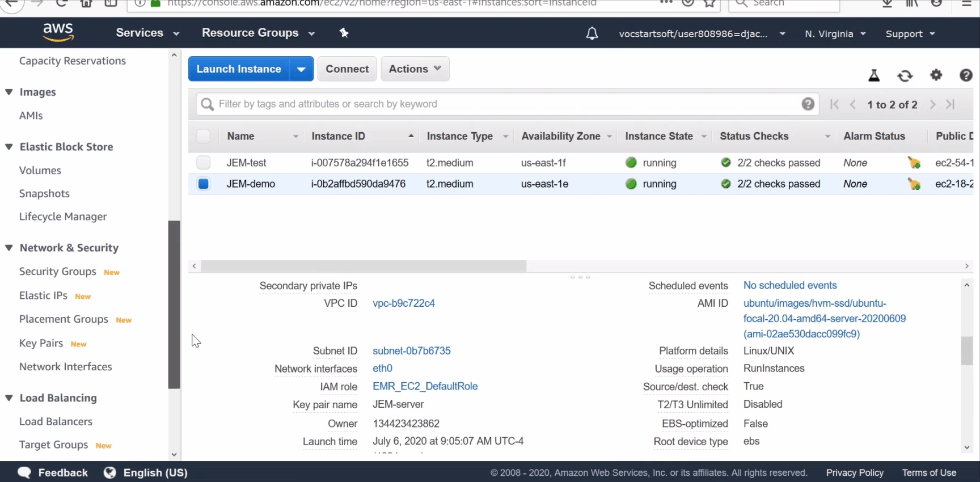Click the help question mark icon in toolbar
980x482 pixels.
point(966,75)
